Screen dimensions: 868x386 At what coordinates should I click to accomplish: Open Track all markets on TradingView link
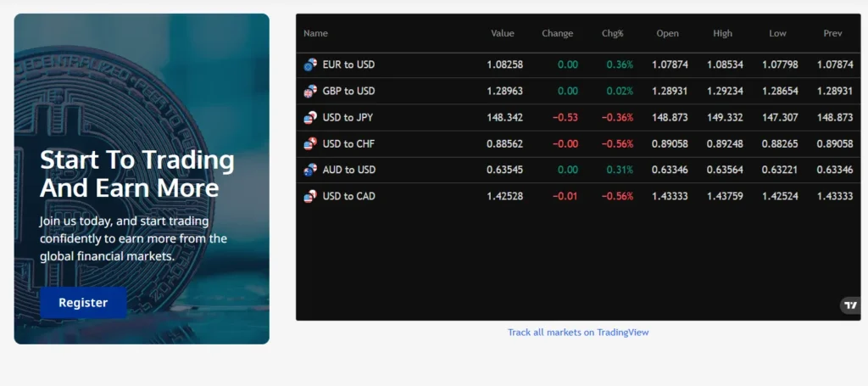pyautogui.click(x=578, y=333)
